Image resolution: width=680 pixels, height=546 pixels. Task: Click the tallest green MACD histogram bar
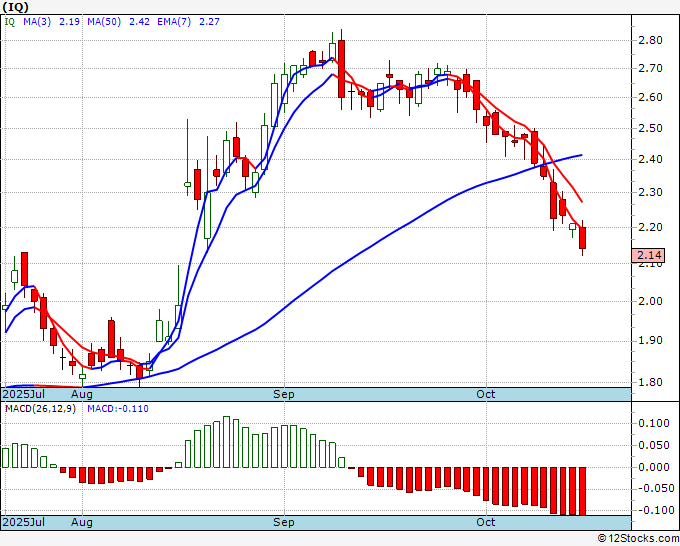(x=226, y=442)
